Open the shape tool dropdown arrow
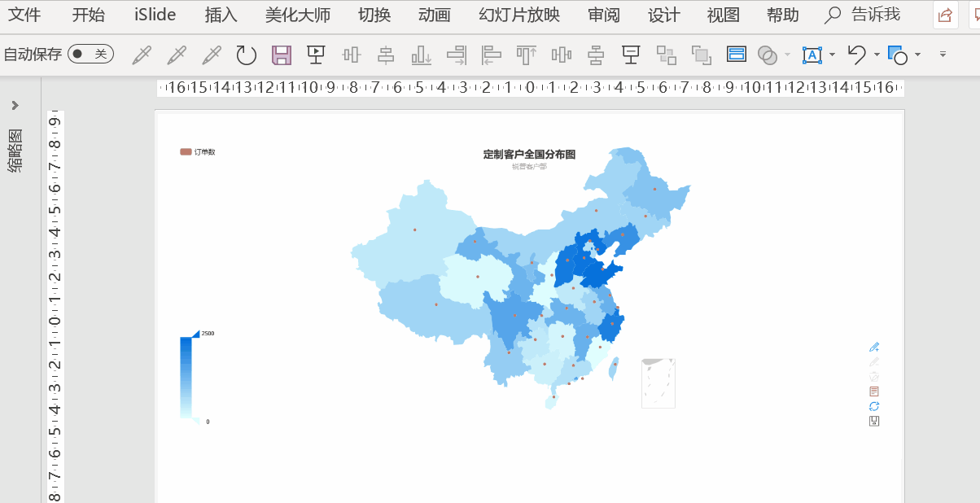This screenshot has height=503, width=980. click(917, 55)
